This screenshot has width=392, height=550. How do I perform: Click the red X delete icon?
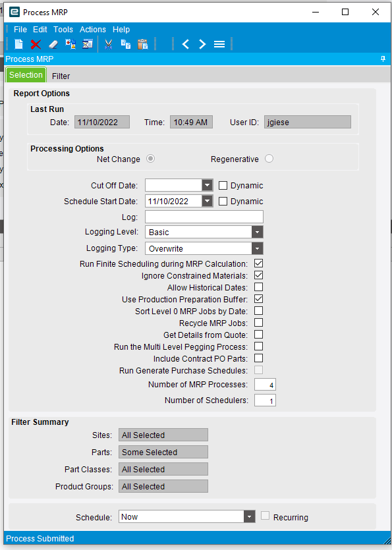click(x=36, y=44)
